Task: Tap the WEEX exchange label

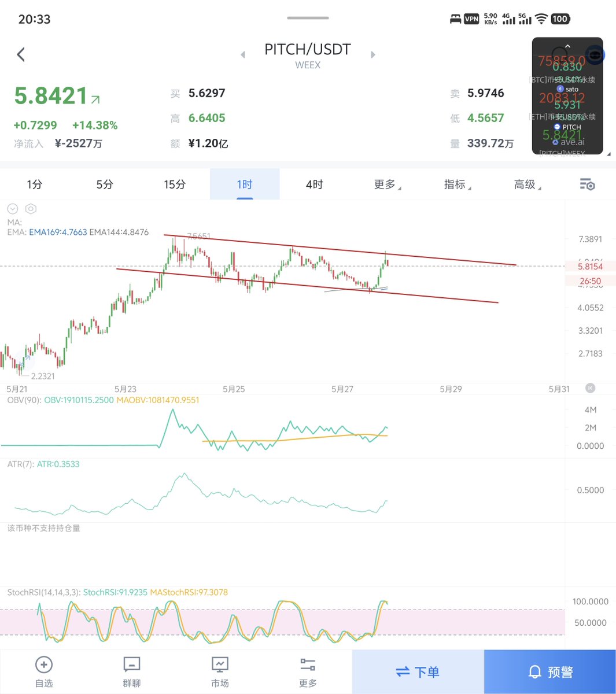Action: (x=308, y=65)
